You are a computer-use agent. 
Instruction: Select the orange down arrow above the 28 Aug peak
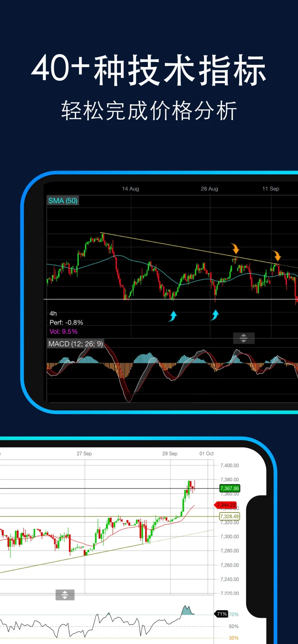pos(235,248)
